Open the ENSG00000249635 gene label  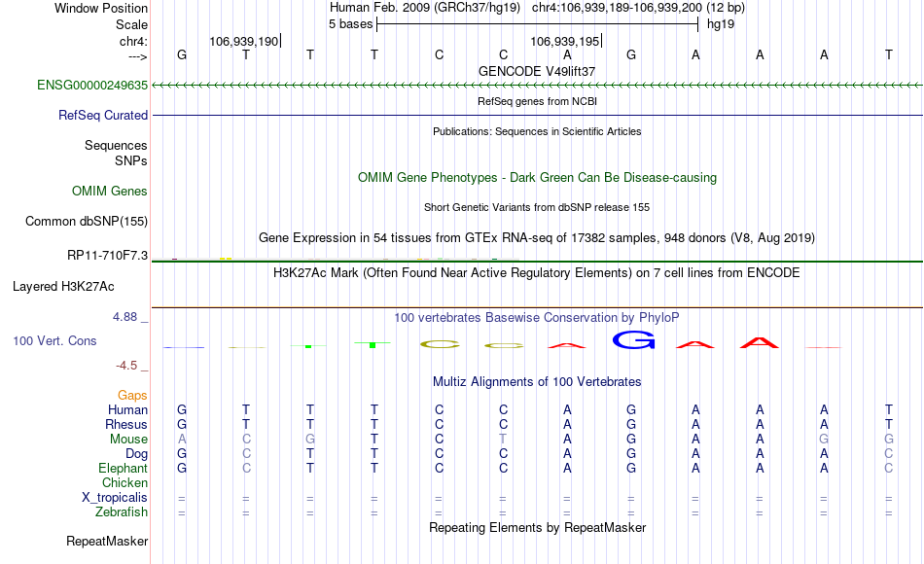click(x=92, y=85)
